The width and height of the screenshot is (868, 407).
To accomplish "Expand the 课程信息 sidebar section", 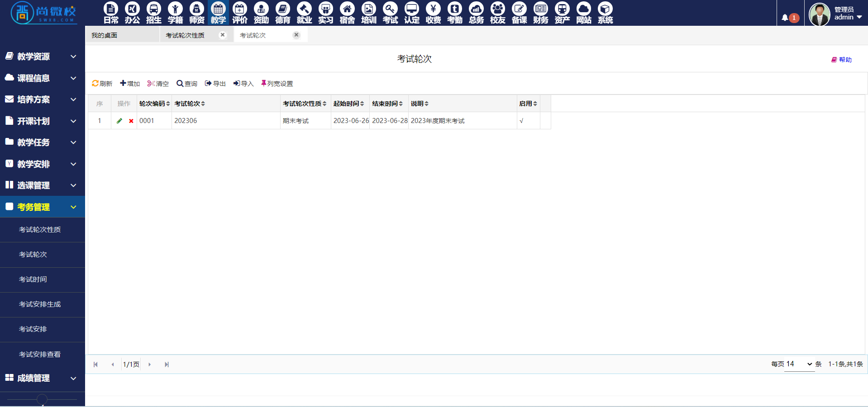I will coord(43,78).
